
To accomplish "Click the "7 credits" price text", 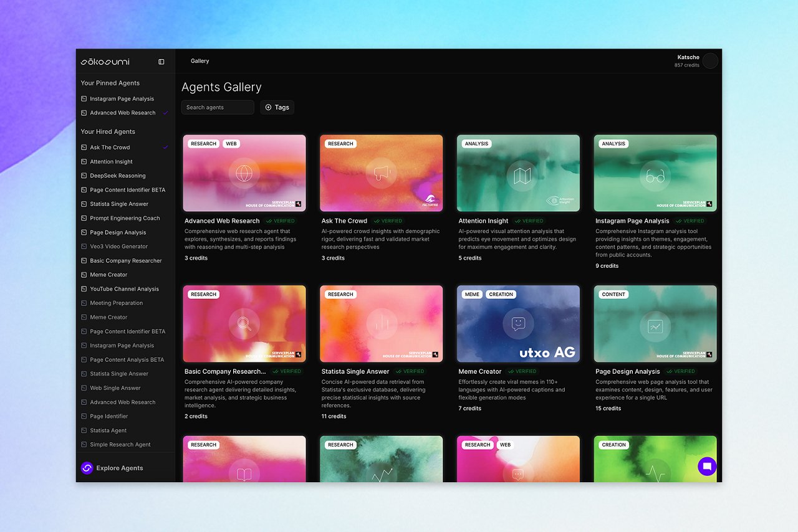I will (470, 409).
